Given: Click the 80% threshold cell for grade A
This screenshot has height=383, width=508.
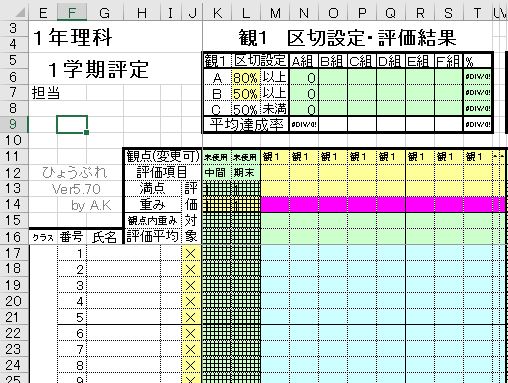Looking at the screenshot, I should [x=246, y=77].
